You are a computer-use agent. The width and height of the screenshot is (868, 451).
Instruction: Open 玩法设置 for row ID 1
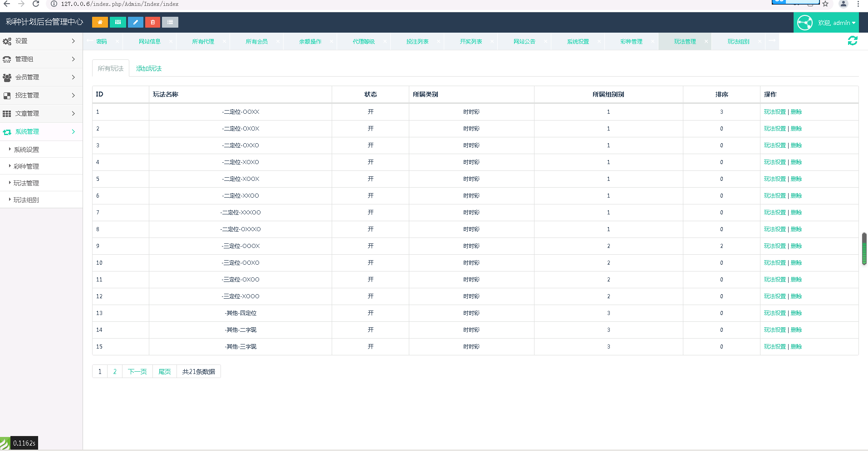coord(775,112)
